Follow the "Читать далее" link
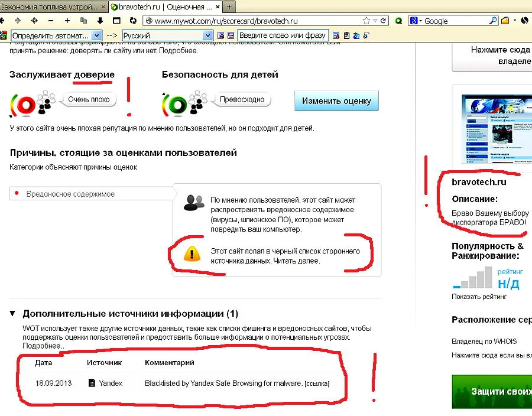Screen dimensions: 532x416 pos(297,261)
